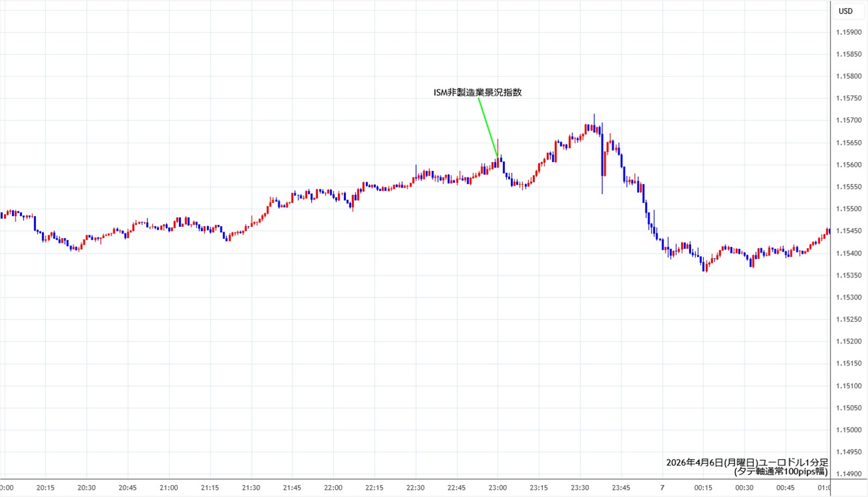Click the 21:30 time axis label
The image size is (868, 497).
click(x=251, y=488)
